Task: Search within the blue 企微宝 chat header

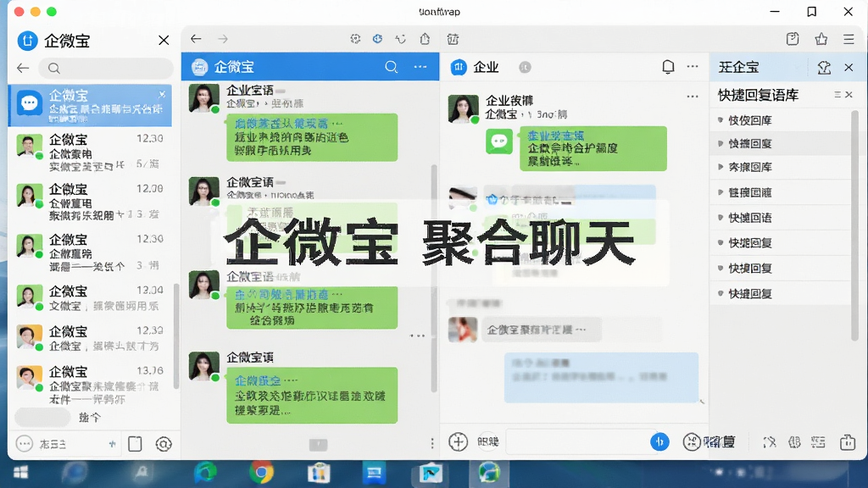Action: pos(392,67)
